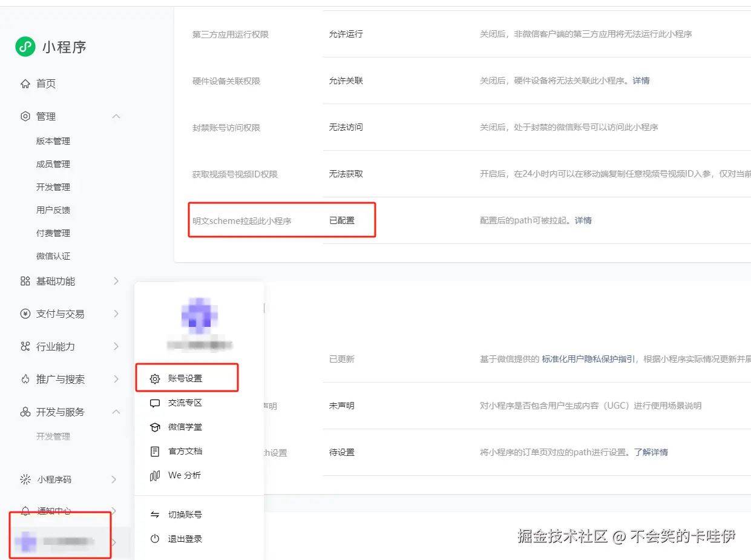Collapse the 开发与服务 chevron
Image resolution: width=751 pixels, height=560 pixels.
[116, 412]
